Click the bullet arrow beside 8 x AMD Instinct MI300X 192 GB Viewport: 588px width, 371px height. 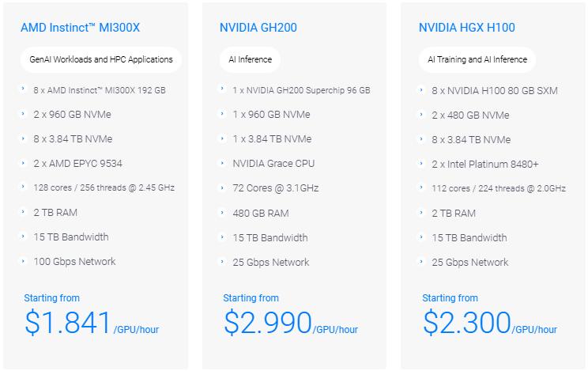click(24, 89)
